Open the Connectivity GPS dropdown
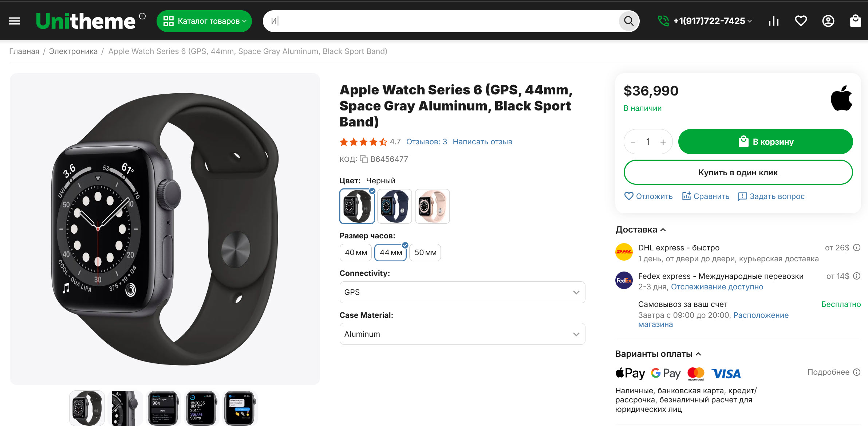Screen dimensions: 868x433 462,292
